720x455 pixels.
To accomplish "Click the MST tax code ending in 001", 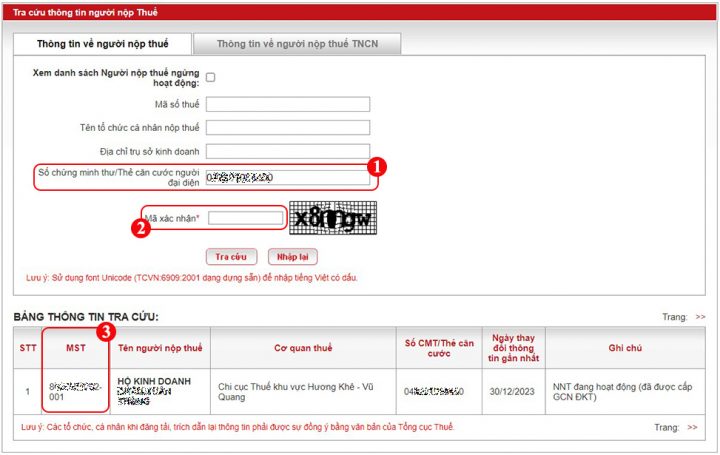I will click(x=75, y=389).
